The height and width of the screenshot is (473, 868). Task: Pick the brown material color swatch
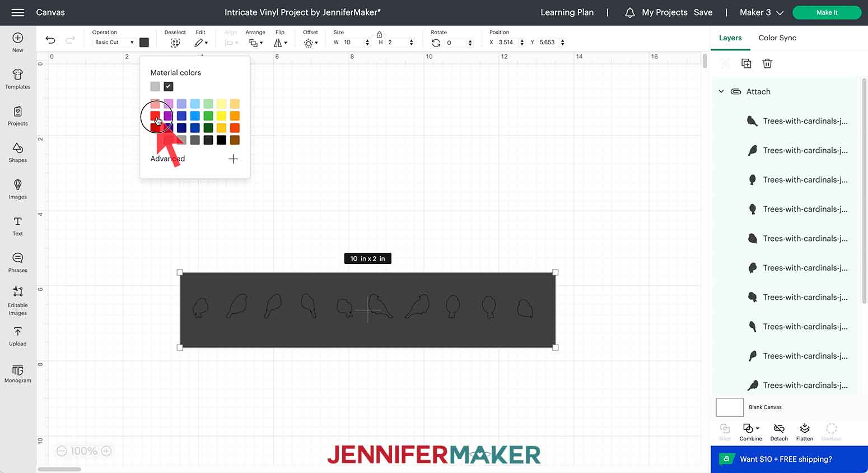click(x=235, y=140)
